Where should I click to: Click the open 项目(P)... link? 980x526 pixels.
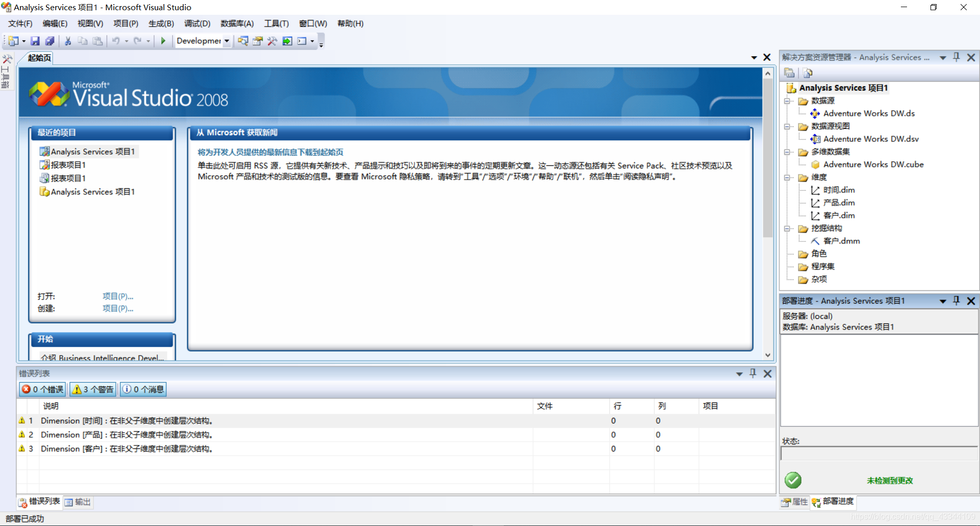[x=118, y=296]
